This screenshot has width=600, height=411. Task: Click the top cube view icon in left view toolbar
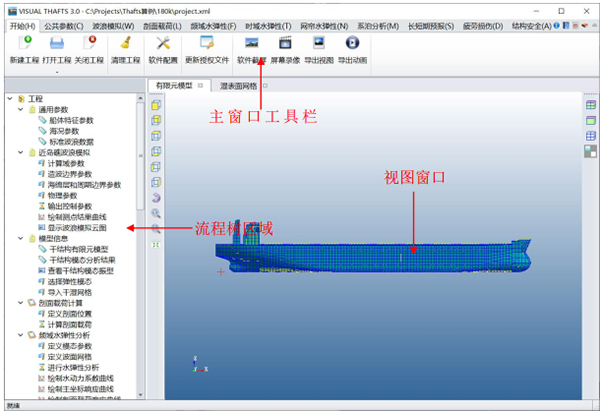(157, 104)
